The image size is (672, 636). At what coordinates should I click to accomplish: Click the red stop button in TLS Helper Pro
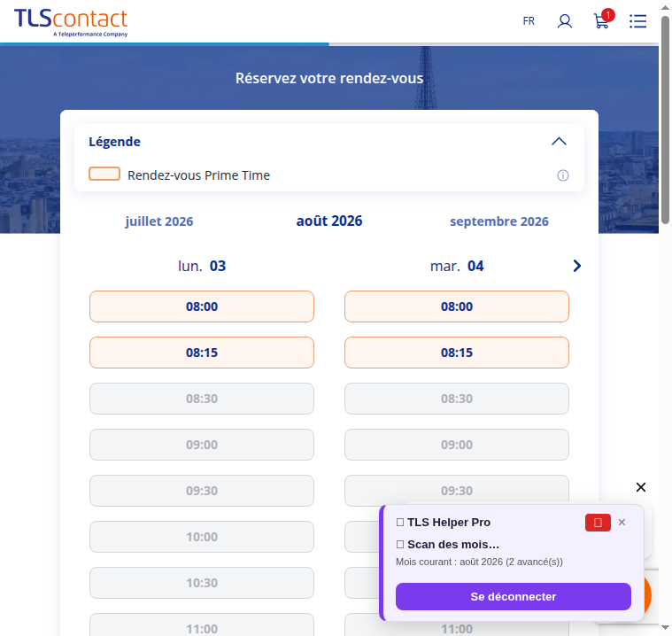click(598, 523)
